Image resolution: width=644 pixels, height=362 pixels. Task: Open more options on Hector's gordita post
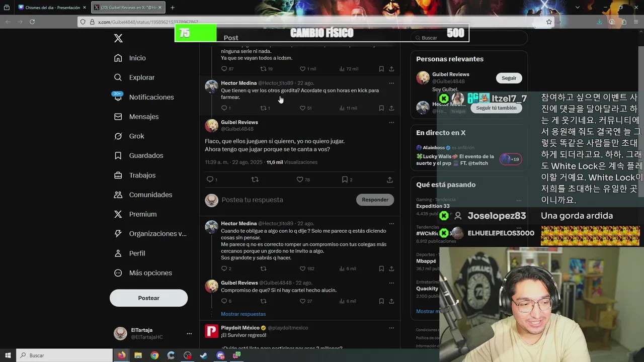coord(391,83)
